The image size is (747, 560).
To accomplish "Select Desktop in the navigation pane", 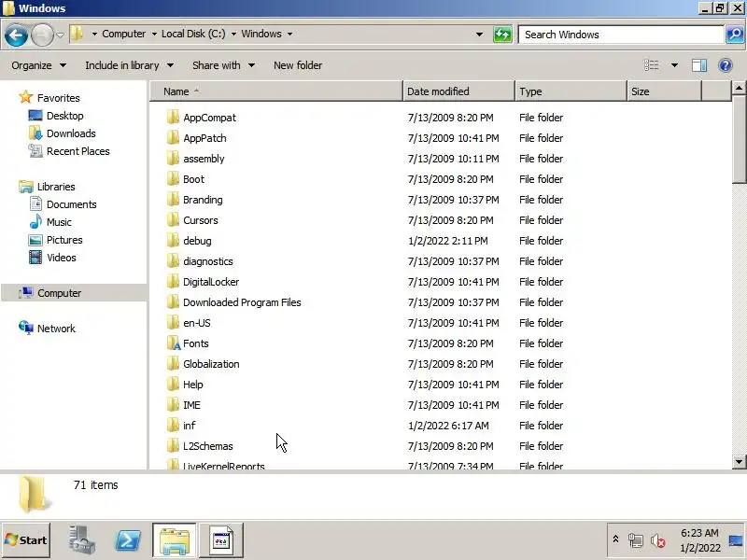I will 64,116.
